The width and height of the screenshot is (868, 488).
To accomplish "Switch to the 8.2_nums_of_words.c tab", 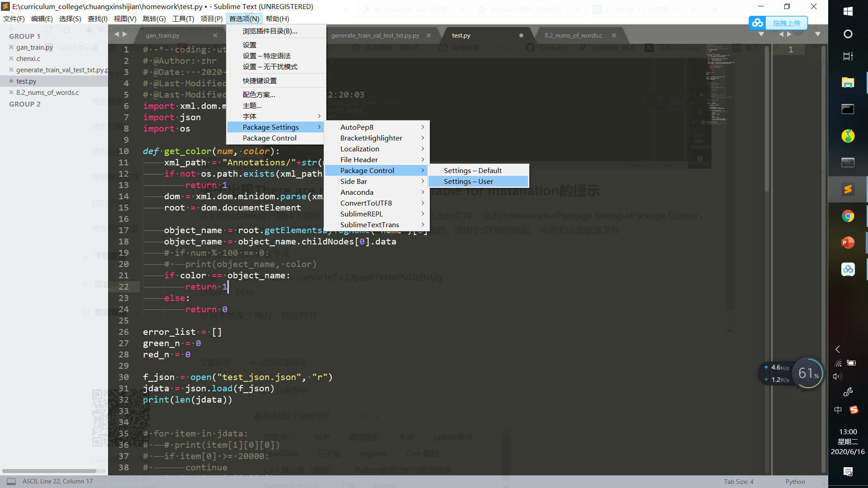I will pos(573,35).
